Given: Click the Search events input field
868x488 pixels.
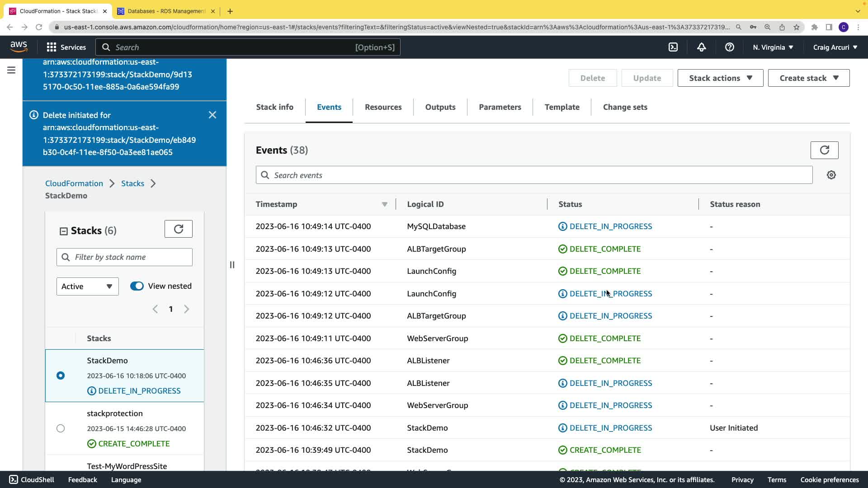Looking at the screenshot, I should point(533,175).
